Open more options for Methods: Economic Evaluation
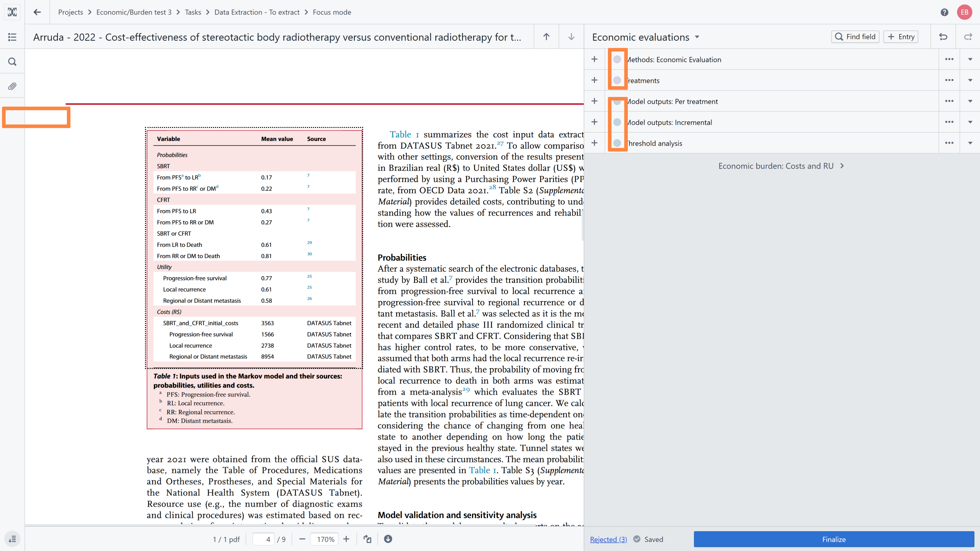 pyautogui.click(x=949, y=59)
